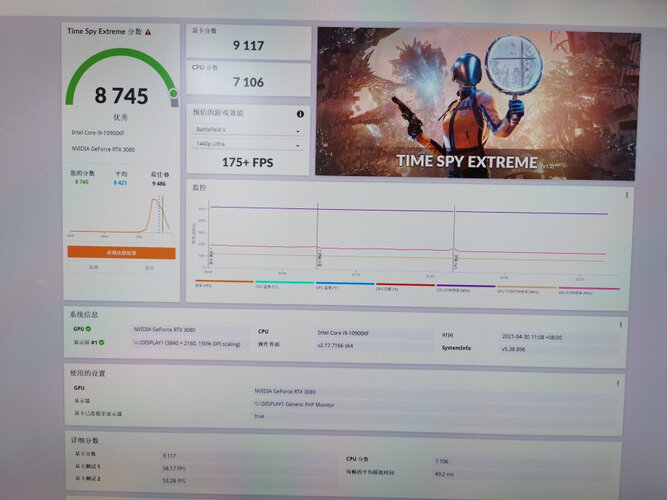
Task: Click the 加载 button below the orange button
Action: (x=94, y=267)
